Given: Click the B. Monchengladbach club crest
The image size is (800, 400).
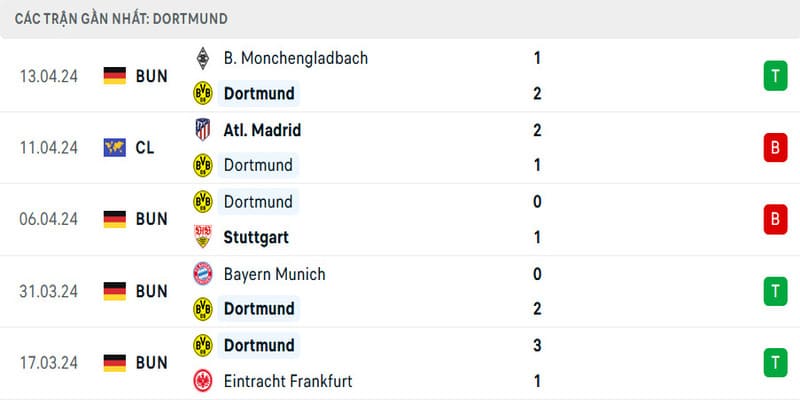Looking at the screenshot, I should pyautogui.click(x=203, y=58).
